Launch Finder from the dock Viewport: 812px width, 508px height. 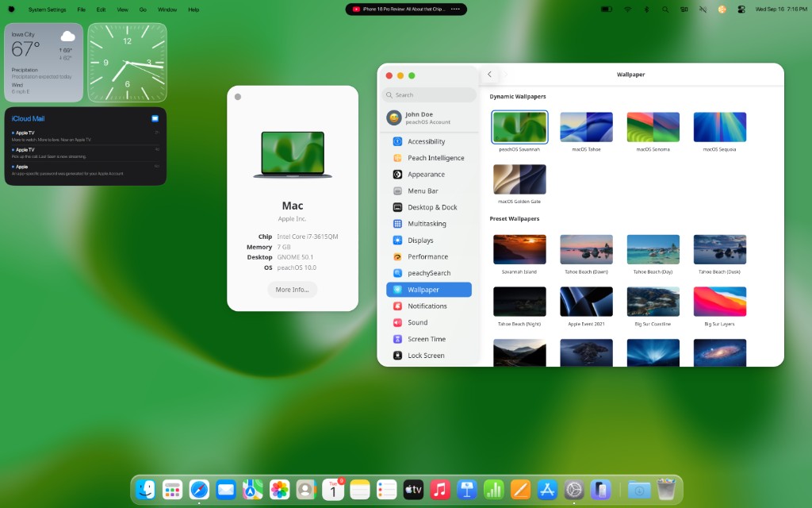click(x=146, y=489)
